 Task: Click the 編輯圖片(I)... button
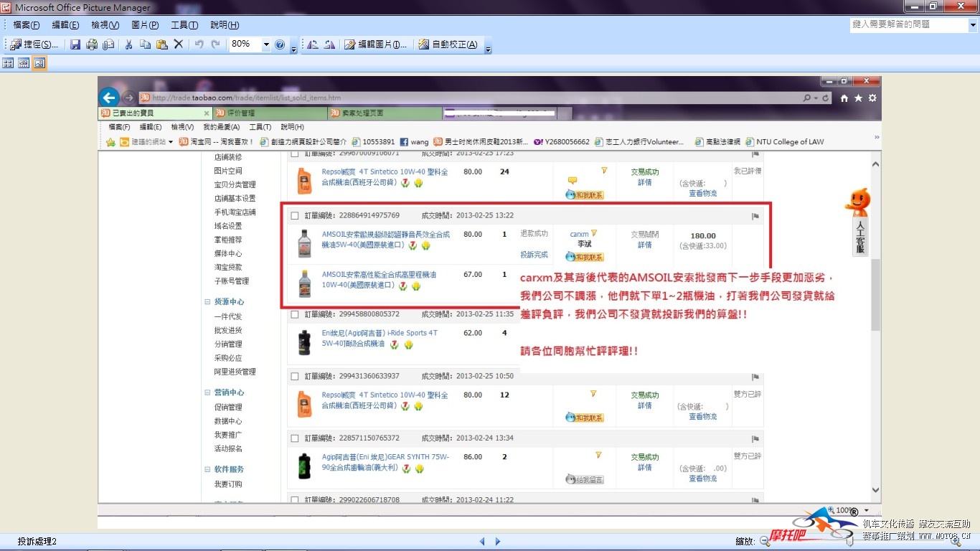click(376, 44)
